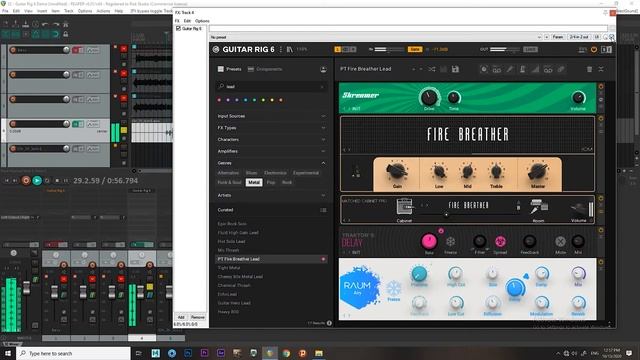Click the search magnifier icon in preset browser
The height and width of the screenshot is (360, 640).
[221, 87]
